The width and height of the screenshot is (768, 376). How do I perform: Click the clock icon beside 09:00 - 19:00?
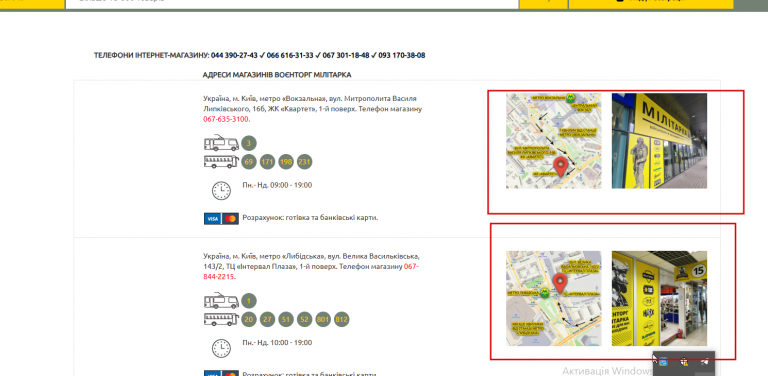click(x=221, y=190)
